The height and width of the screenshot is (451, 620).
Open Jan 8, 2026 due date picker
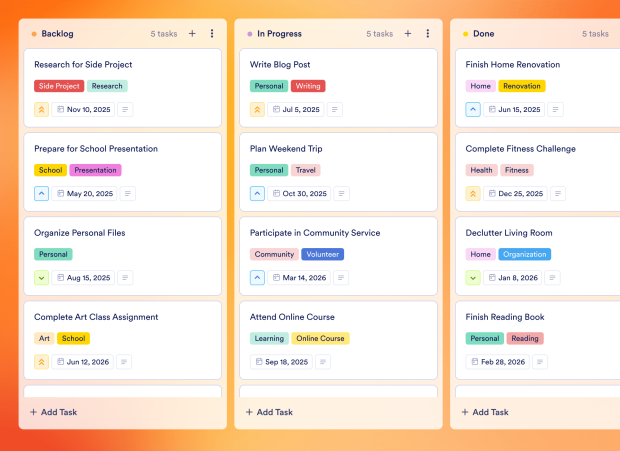tap(513, 278)
